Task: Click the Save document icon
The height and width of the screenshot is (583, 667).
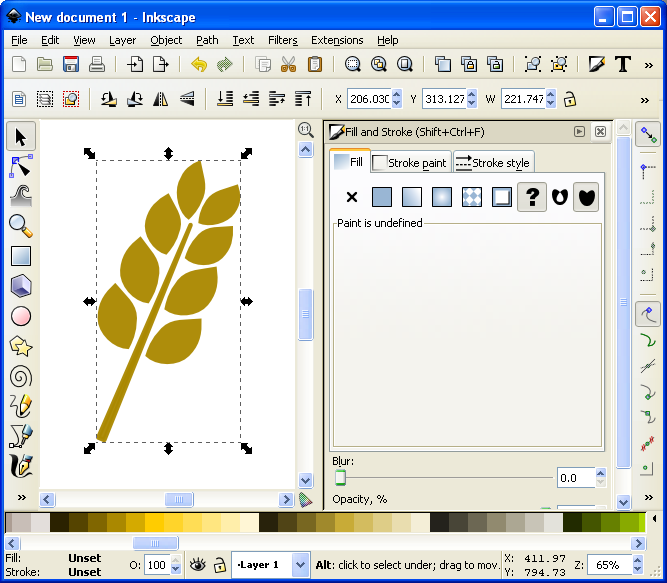Action: click(x=71, y=64)
